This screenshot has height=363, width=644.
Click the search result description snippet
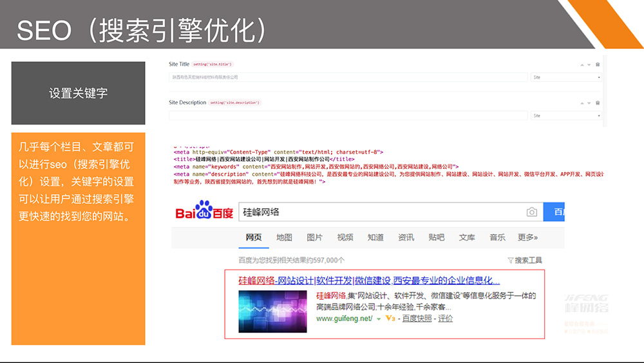coord(426,301)
